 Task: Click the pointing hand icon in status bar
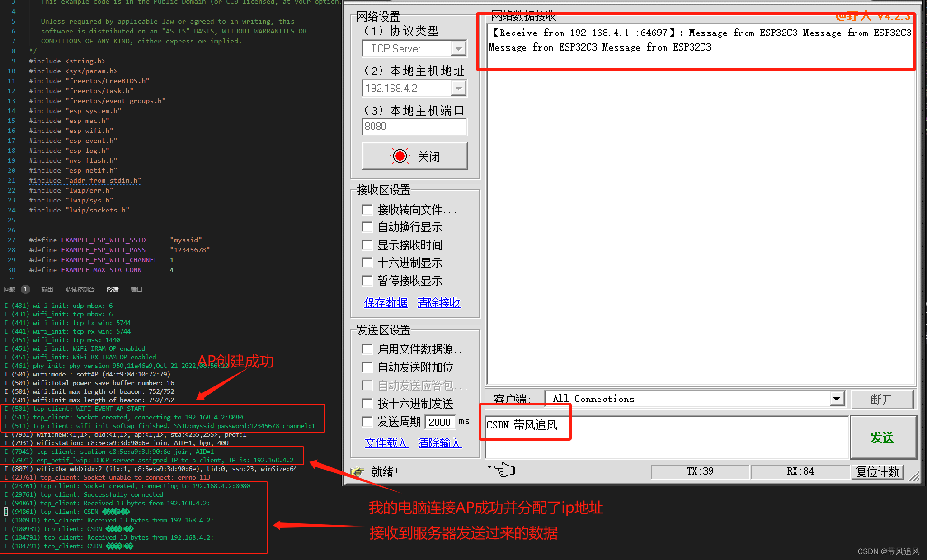[505, 470]
